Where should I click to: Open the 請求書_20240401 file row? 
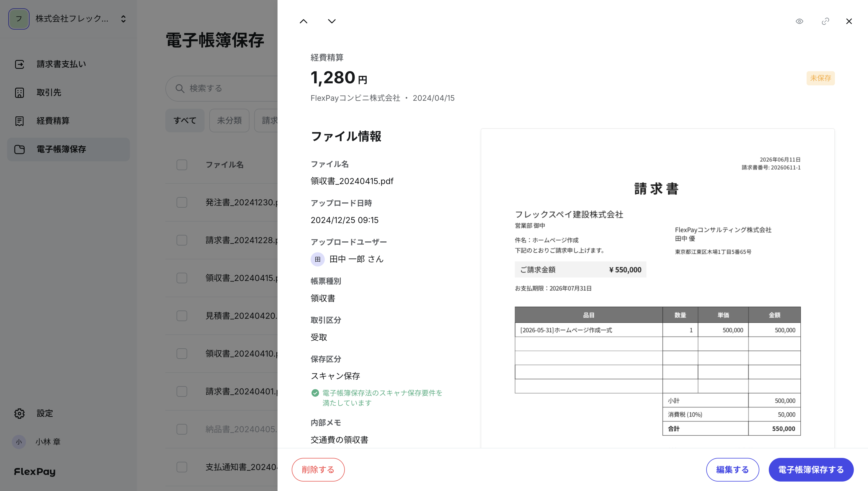(221, 391)
